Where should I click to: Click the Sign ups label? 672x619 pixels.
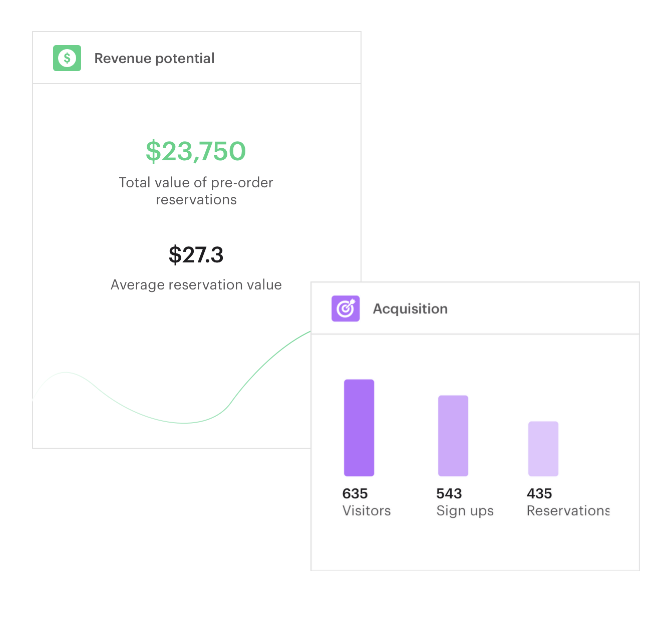click(x=465, y=511)
